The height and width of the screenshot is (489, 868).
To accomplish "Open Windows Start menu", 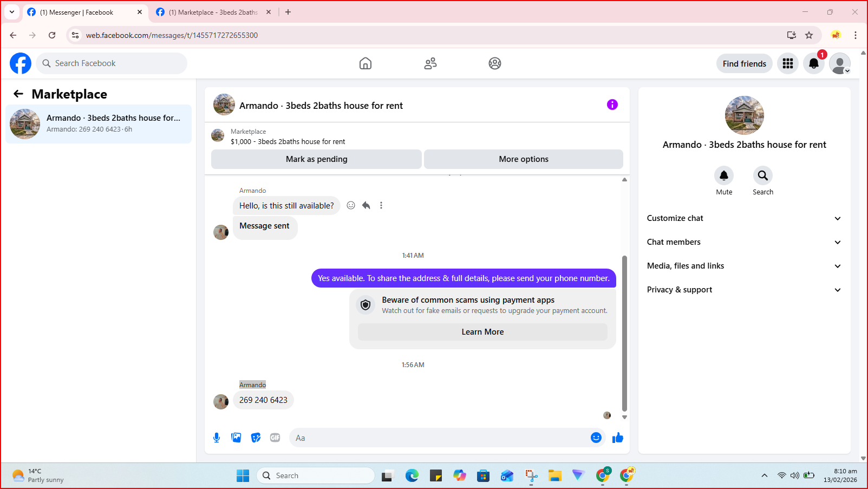I will [x=243, y=475].
